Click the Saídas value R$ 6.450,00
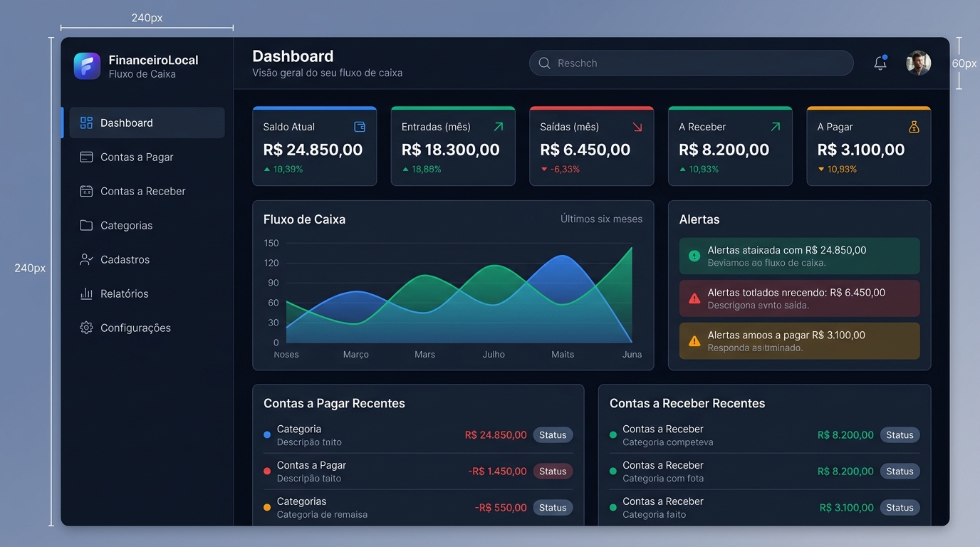The image size is (980, 547). click(585, 150)
